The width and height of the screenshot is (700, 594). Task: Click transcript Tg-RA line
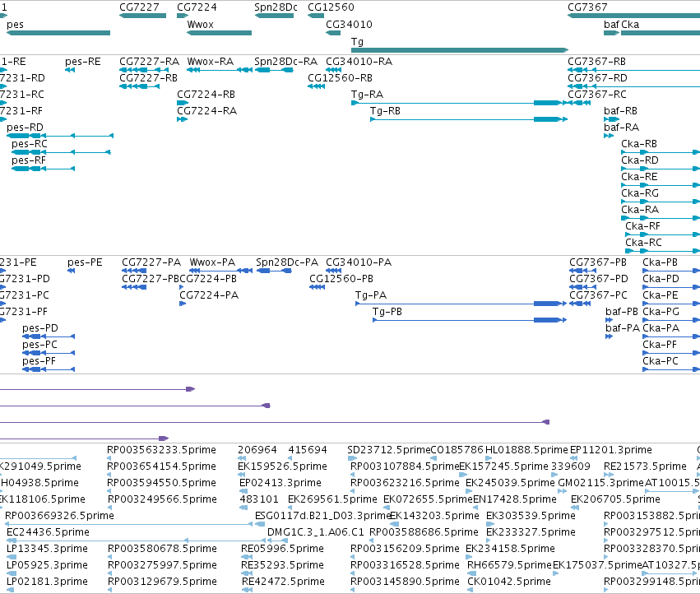point(459,103)
